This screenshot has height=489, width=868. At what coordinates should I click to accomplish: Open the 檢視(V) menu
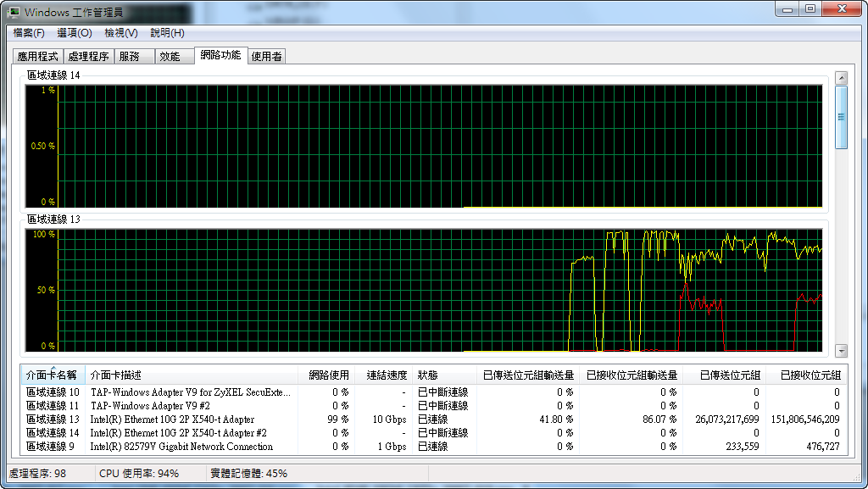pos(120,33)
